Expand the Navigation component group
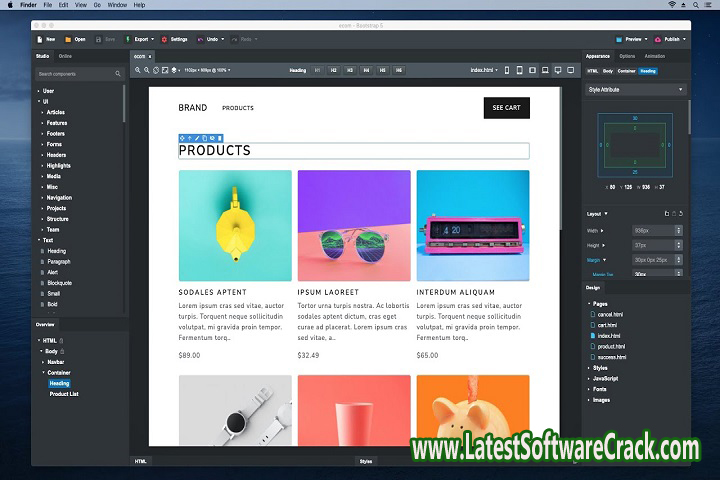 58,197
